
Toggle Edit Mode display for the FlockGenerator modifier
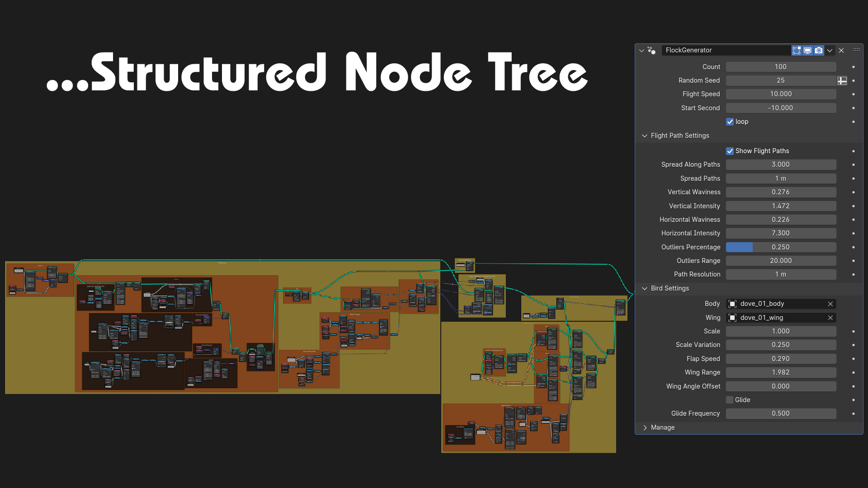tap(797, 50)
